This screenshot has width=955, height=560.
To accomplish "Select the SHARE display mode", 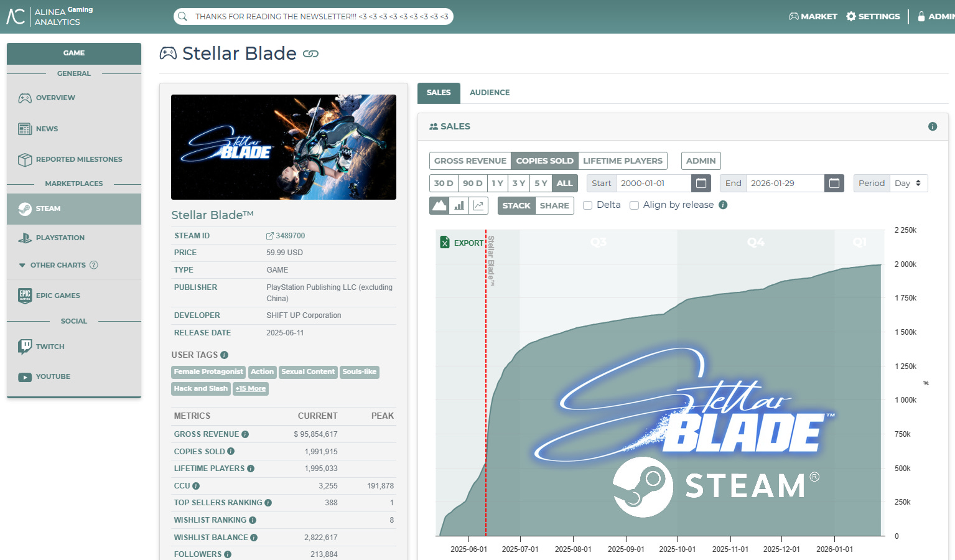I will pyautogui.click(x=554, y=206).
